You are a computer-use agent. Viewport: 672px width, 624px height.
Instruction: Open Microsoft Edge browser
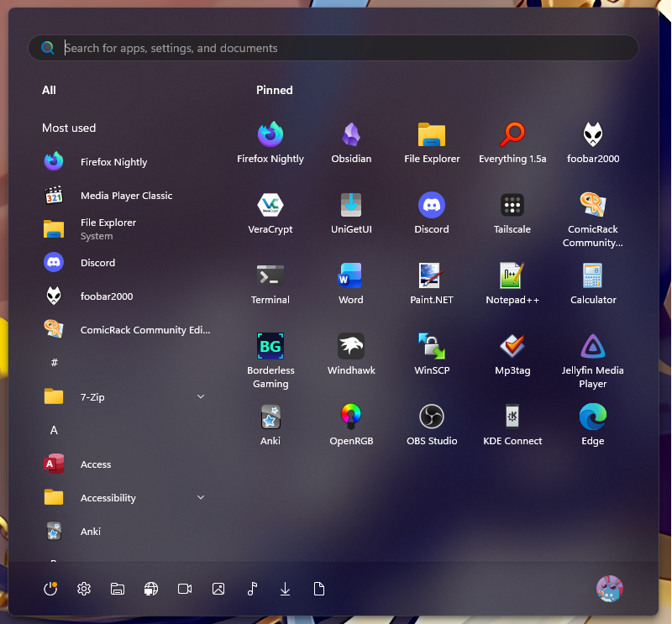click(593, 425)
